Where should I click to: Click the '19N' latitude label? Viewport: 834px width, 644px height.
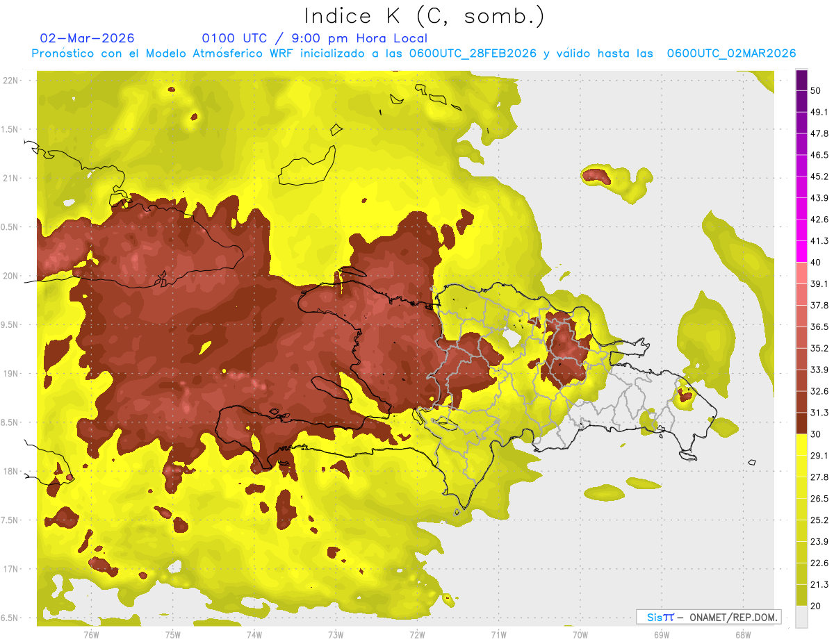12,374
